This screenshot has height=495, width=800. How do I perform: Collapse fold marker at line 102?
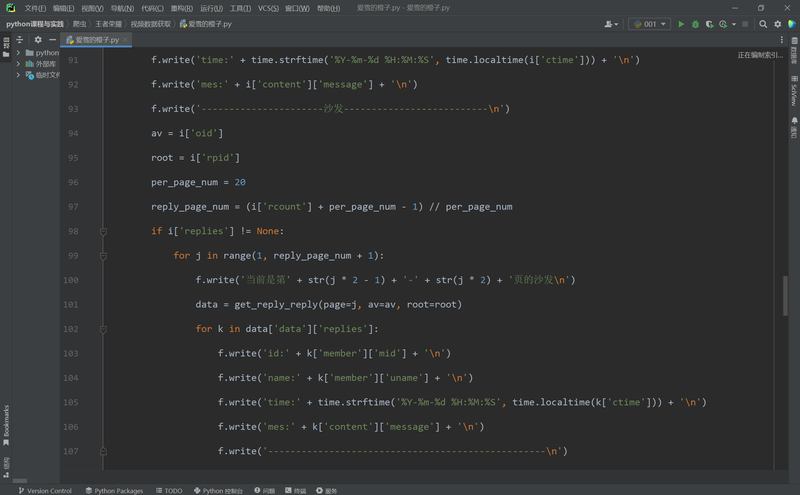pos(103,330)
